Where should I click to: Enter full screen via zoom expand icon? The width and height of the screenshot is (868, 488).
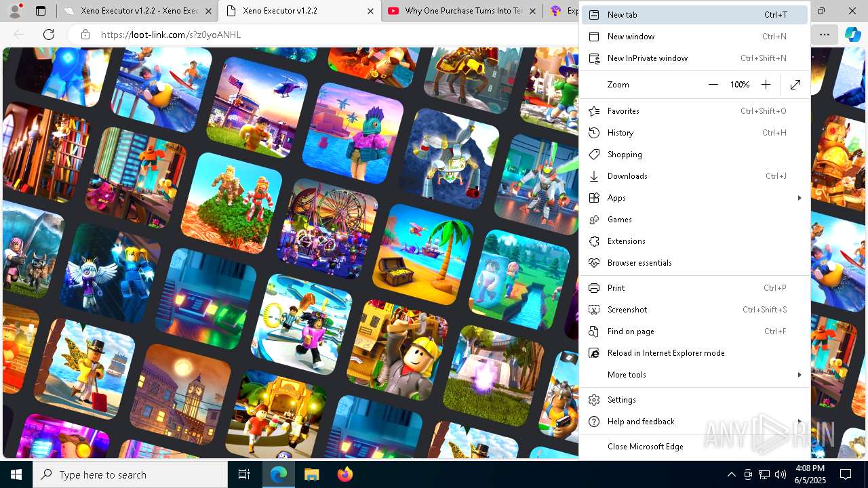coord(795,85)
